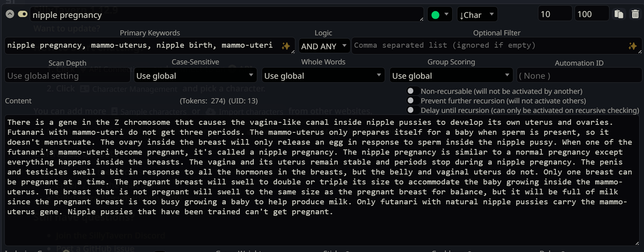Collapse the entry with the chevron icon
644x252 pixels.
(10, 14)
